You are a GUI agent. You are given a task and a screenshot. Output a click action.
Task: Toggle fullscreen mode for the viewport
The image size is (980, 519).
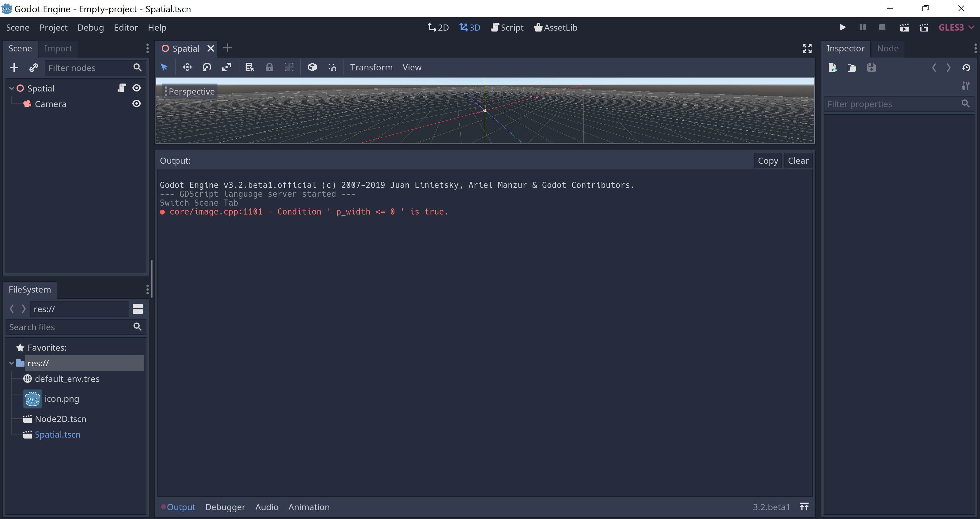pyautogui.click(x=807, y=48)
